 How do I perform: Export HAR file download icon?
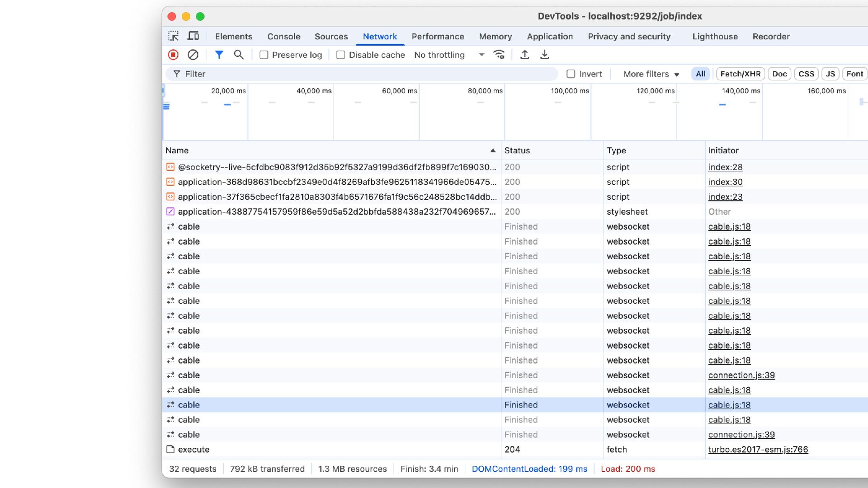pyautogui.click(x=544, y=55)
